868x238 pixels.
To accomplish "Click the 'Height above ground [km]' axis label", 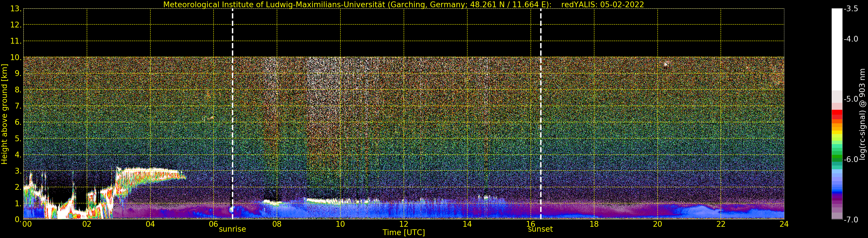I will click(x=4, y=114).
